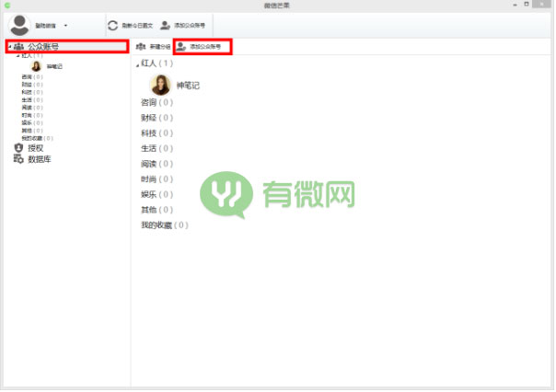The image size is (556, 392).
Task: Click 我的收藏 (0) in the main list
Action: tap(165, 225)
